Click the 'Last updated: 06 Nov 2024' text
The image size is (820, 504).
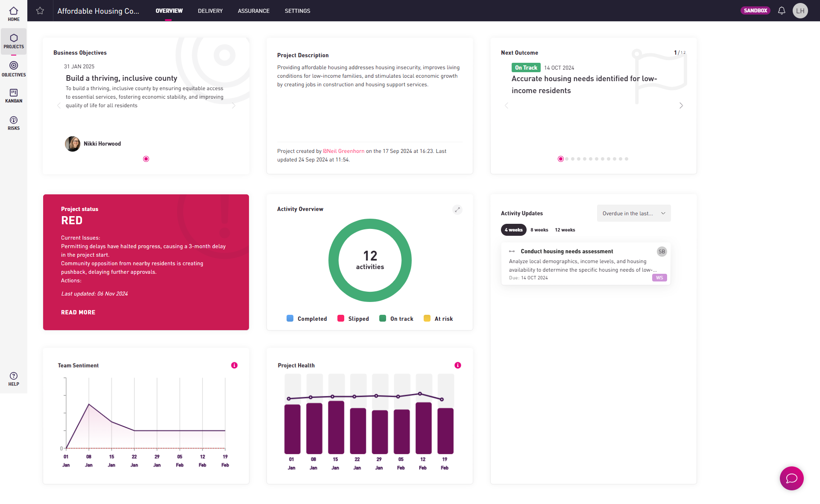(x=94, y=293)
